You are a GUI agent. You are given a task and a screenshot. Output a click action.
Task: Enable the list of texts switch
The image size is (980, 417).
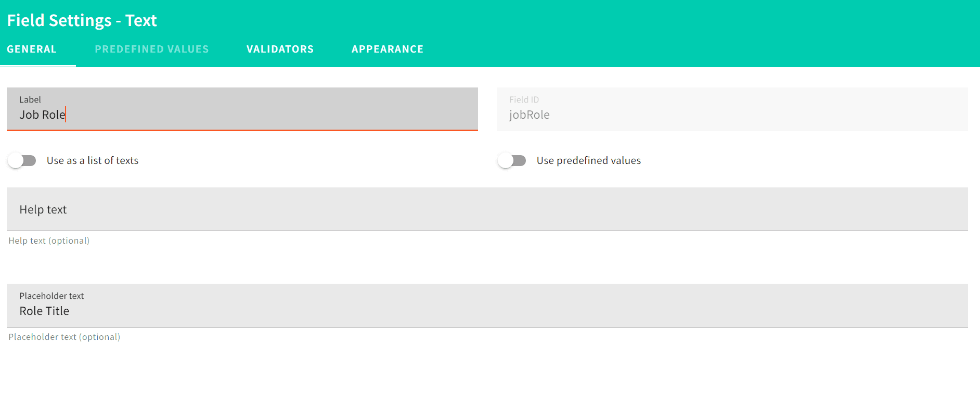[x=22, y=160]
